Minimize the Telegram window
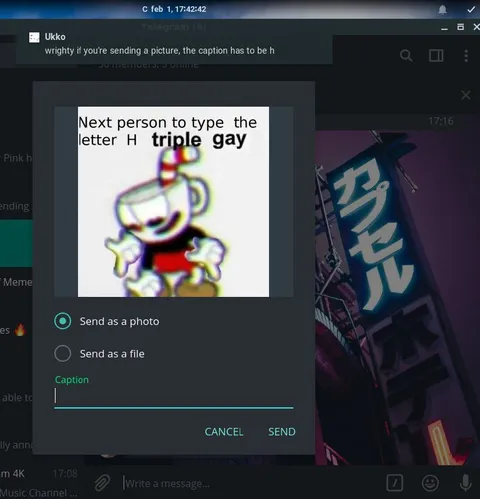This screenshot has height=499, width=480. [x=444, y=28]
